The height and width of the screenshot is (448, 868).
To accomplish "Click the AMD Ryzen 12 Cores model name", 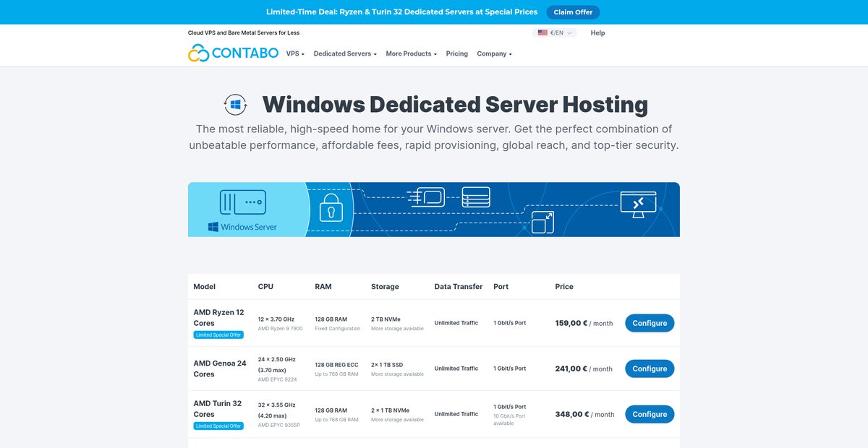I will (x=218, y=318).
